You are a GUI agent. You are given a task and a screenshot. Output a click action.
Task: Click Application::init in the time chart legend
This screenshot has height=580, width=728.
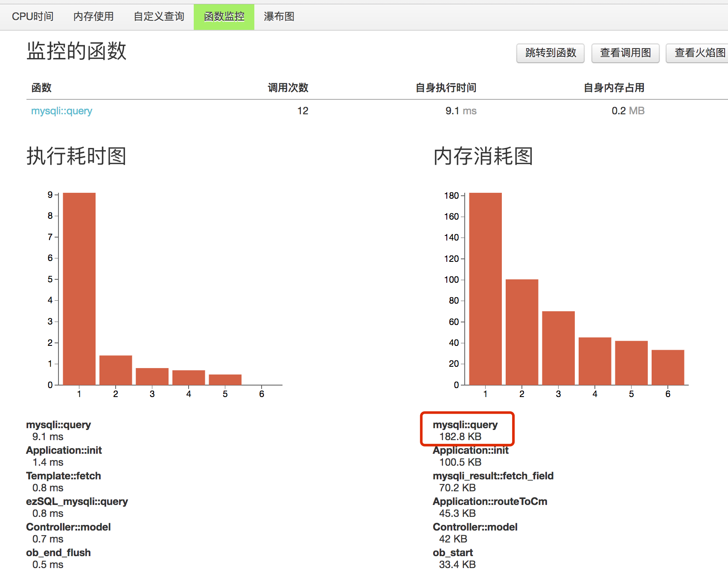click(64, 450)
